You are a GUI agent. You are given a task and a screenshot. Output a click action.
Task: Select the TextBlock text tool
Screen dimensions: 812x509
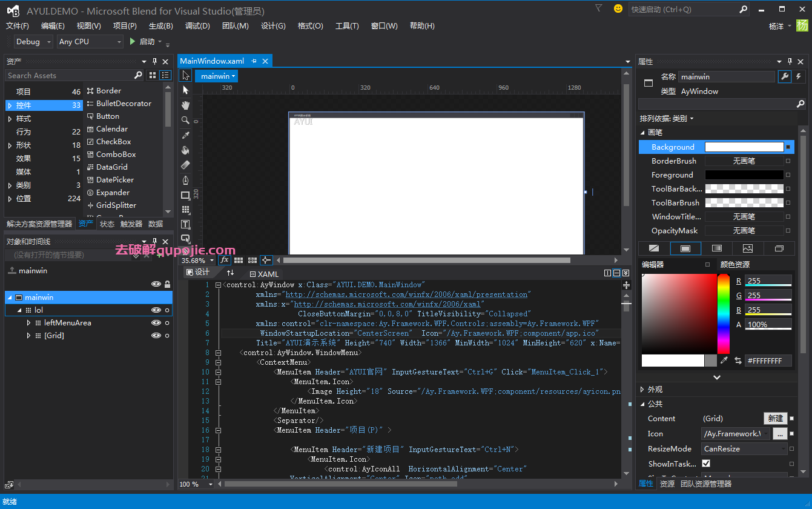[185, 224]
